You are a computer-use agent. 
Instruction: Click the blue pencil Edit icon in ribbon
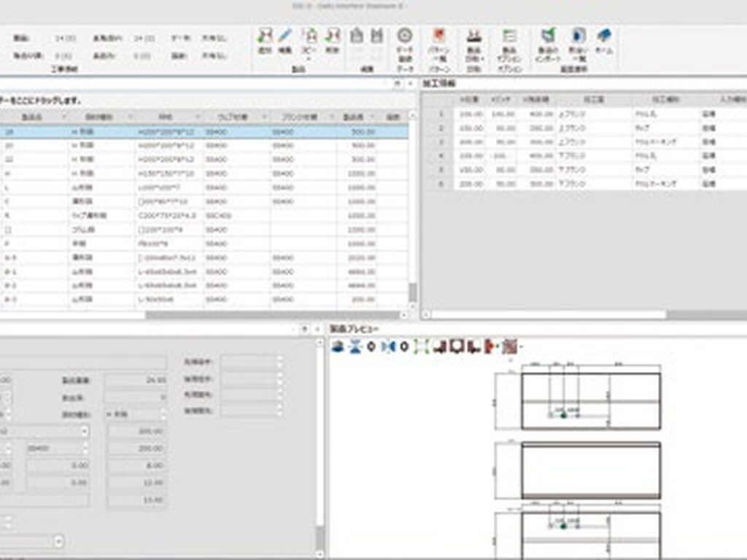[x=285, y=36]
